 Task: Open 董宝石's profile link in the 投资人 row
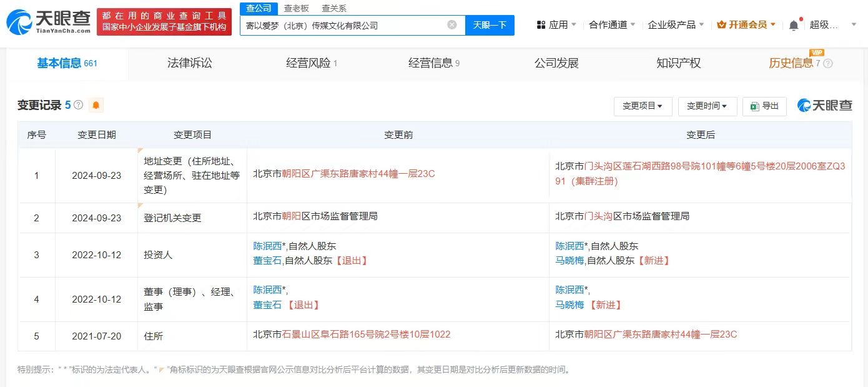point(267,260)
